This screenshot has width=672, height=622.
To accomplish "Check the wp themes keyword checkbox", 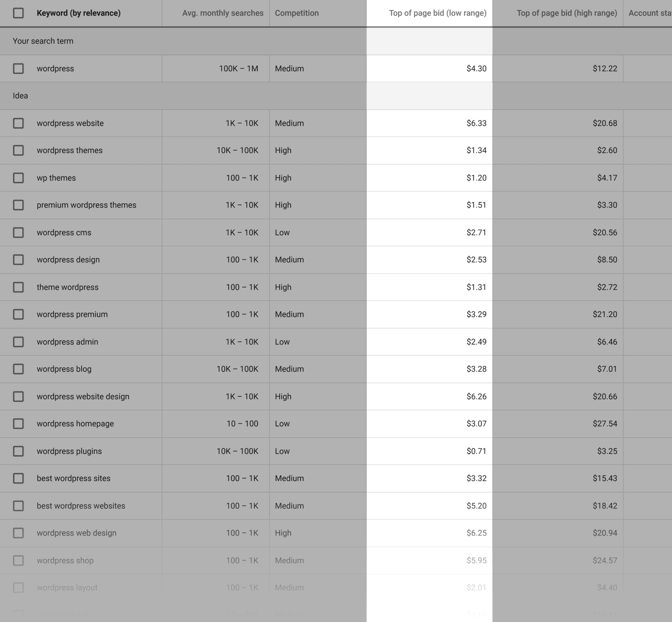I will click(x=18, y=178).
